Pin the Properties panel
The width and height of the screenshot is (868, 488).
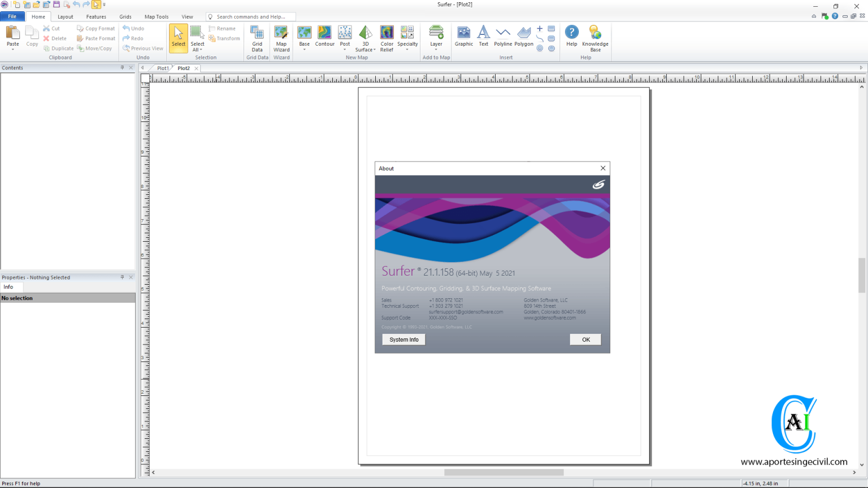(122, 277)
